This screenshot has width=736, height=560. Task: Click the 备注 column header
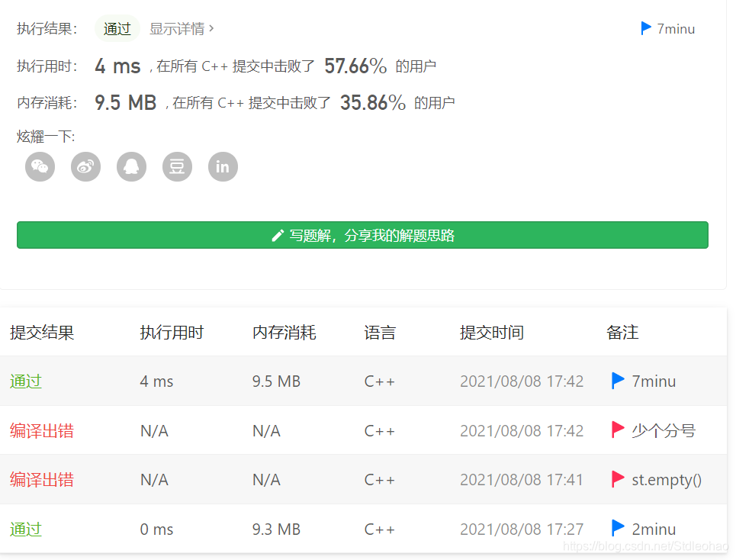point(622,333)
